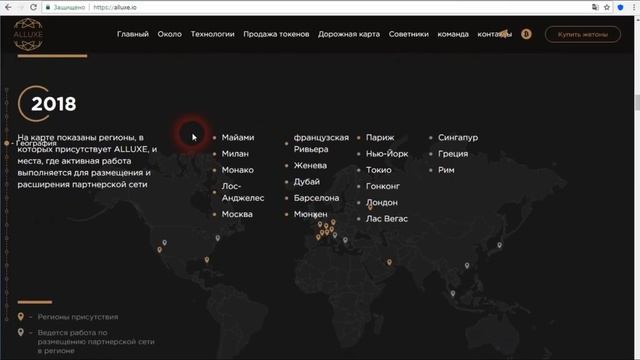Click the orange Bitcoin coin icon
The width and height of the screenshot is (640, 360).
[526, 34]
